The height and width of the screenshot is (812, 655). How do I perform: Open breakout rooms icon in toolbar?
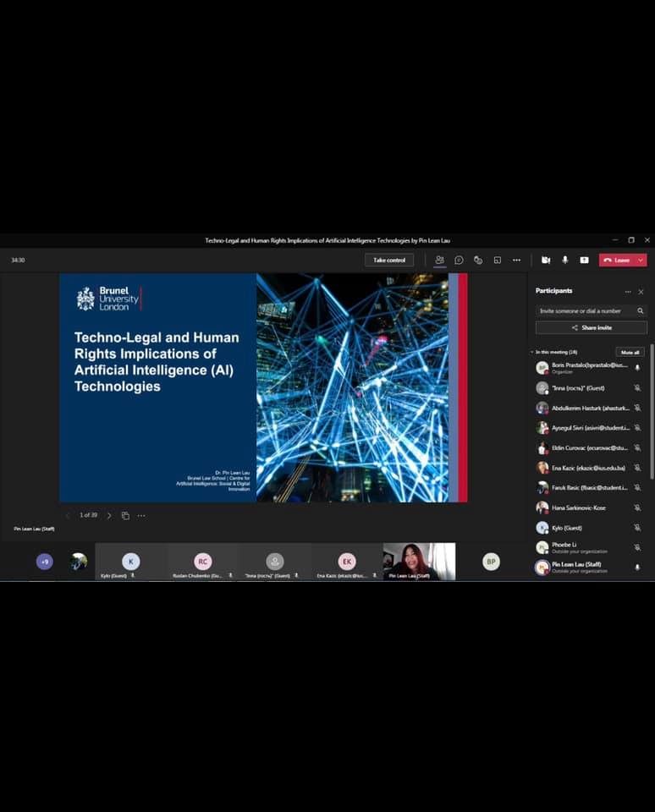[x=498, y=261]
